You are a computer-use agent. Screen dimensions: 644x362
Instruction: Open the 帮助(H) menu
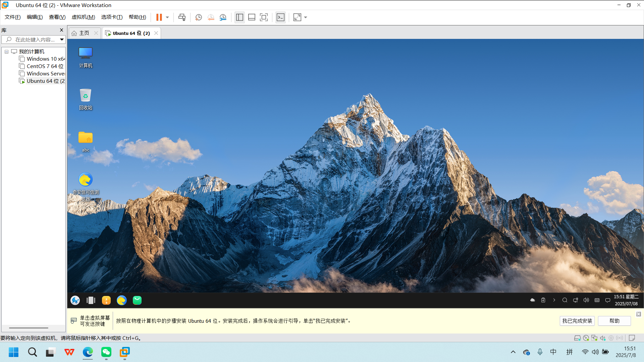tap(138, 17)
